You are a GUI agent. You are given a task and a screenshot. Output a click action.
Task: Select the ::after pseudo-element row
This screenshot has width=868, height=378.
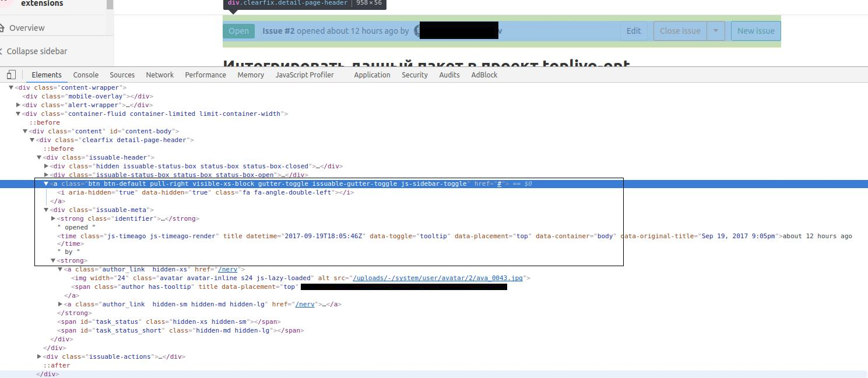(57, 365)
